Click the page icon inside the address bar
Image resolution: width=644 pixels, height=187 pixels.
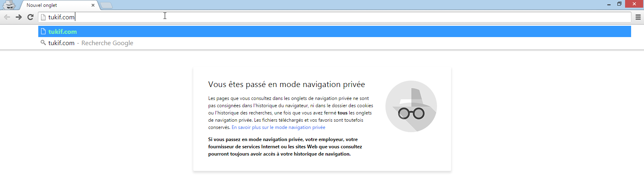tap(43, 17)
